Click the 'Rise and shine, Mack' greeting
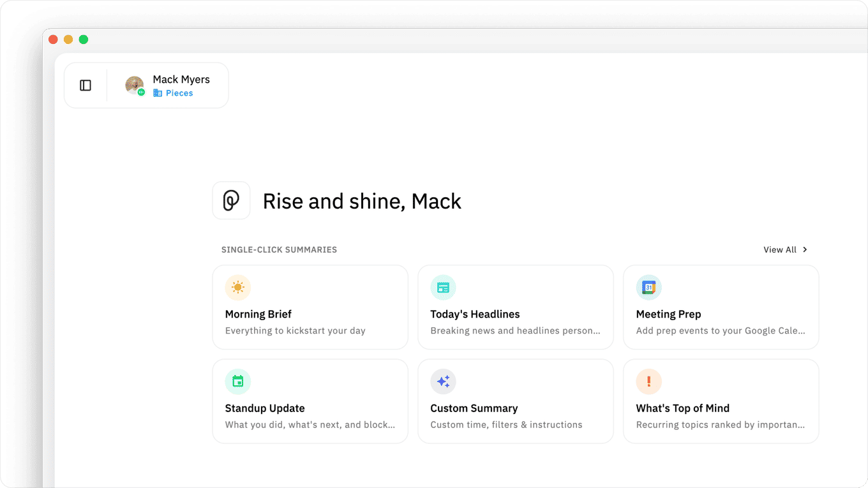This screenshot has height=488, width=868. pyautogui.click(x=362, y=202)
